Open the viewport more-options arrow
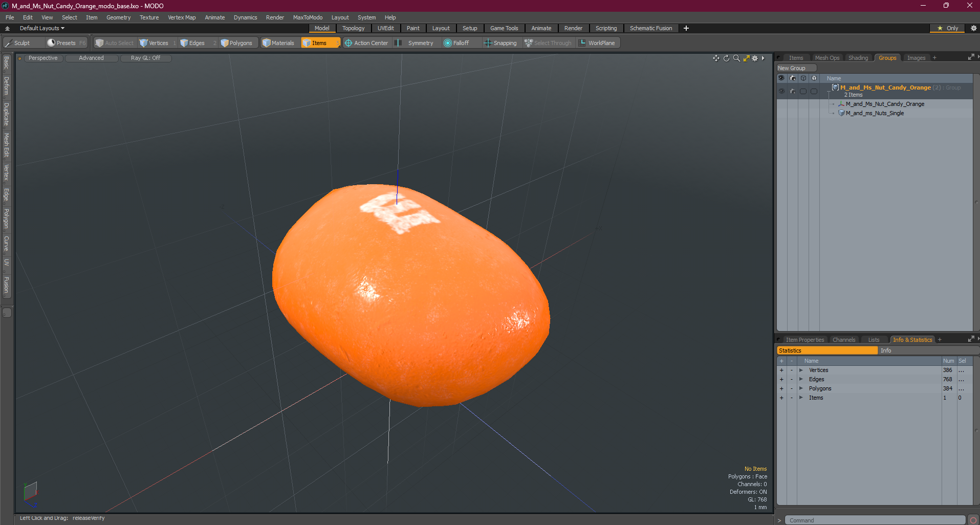Screen dimensions: 980x525 [x=763, y=58]
